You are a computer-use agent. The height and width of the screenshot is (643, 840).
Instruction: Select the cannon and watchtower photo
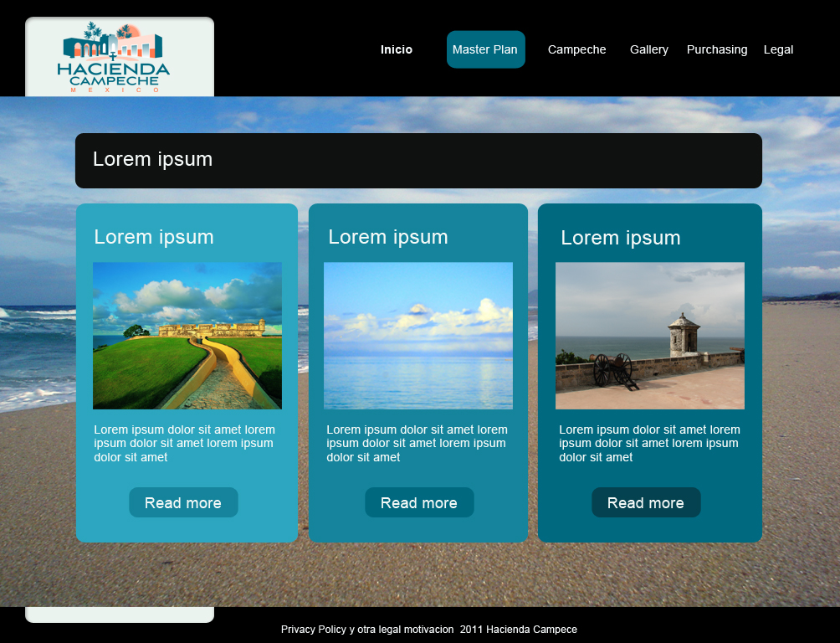click(650, 336)
